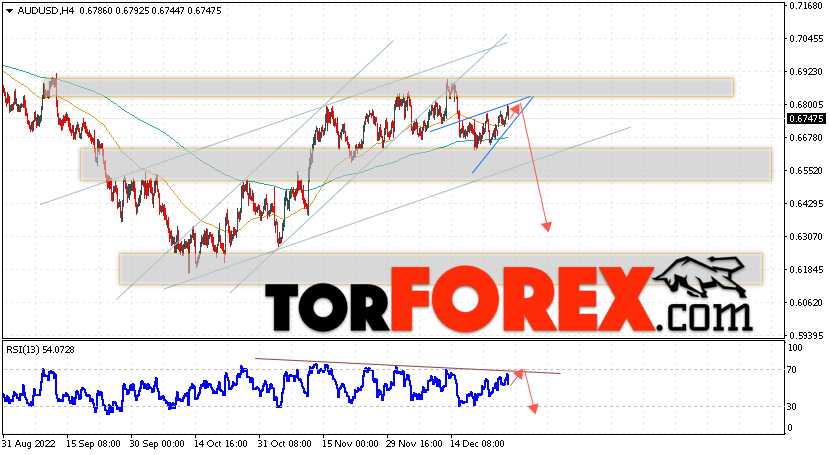Screen dimensions: 830x455
Task: Click the 0.64295 price level label
Action: (806, 204)
